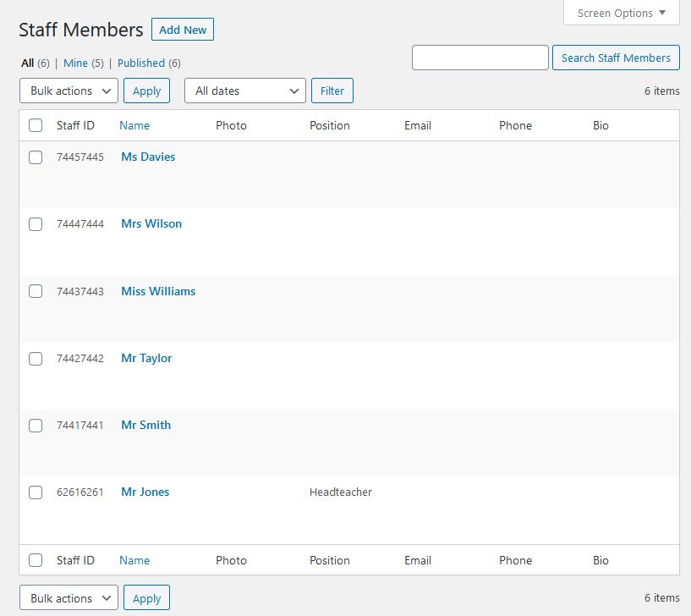Show only Mine staff members
691x616 pixels.
[75, 63]
